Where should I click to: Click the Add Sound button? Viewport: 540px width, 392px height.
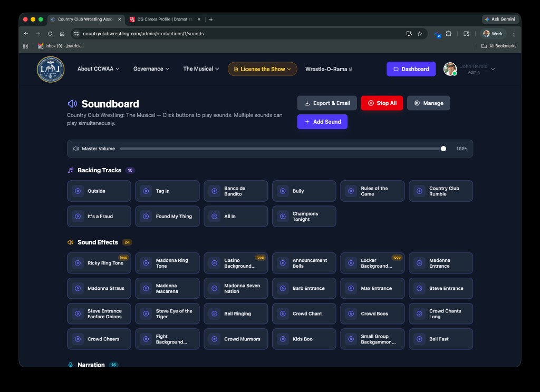(322, 122)
